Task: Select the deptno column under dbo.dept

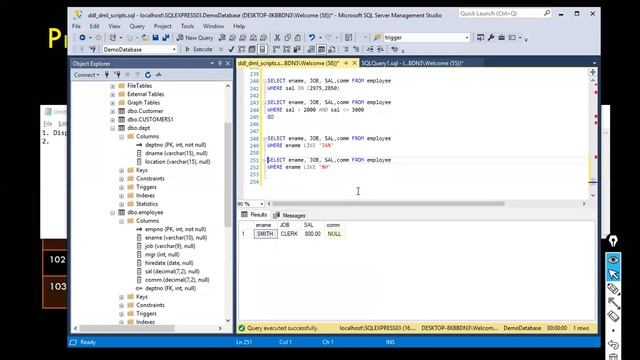Action: coord(176,145)
